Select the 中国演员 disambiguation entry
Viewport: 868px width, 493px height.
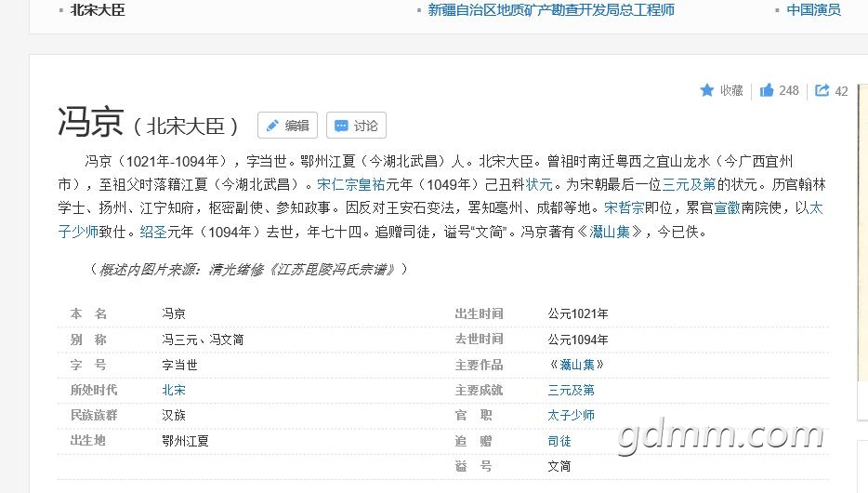pyautogui.click(x=813, y=10)
